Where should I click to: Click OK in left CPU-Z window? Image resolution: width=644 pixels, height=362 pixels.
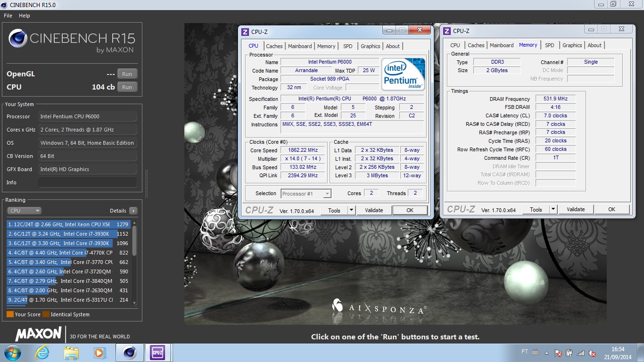410,211
